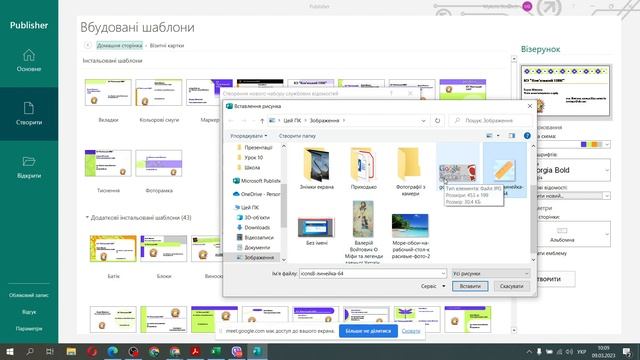Click the Сховати link
The image size is (640, 360).
point(411,331)
